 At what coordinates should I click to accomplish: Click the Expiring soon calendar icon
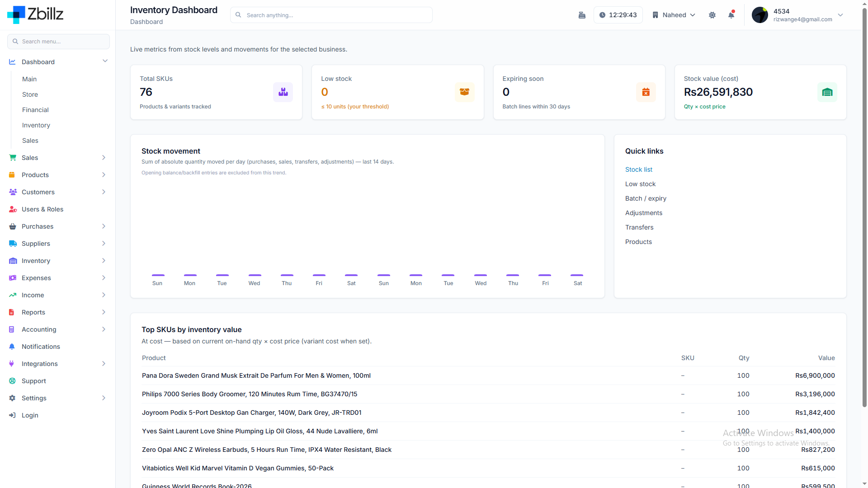[x=646, y=92]
